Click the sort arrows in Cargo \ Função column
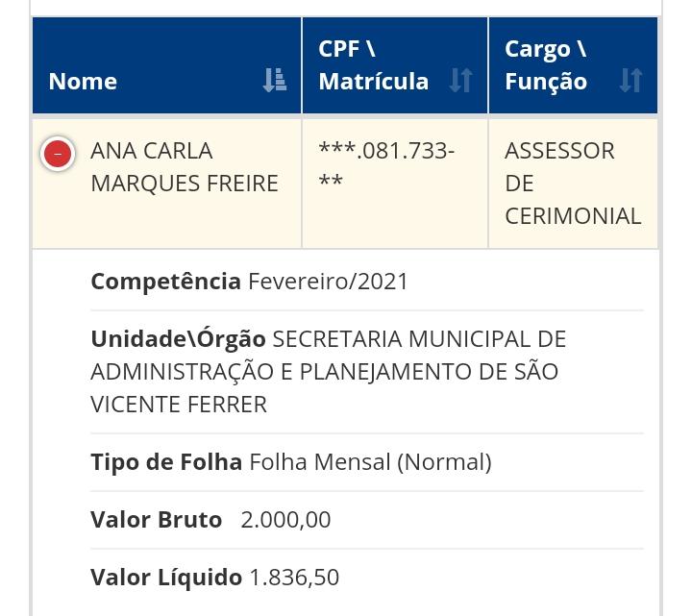The height and width of the screenshot is (616, 692). pos(630,81)
